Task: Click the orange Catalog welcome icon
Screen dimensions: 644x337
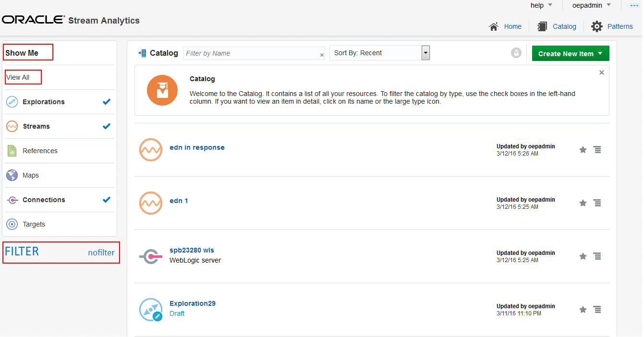Action: click(x=162, y=90)
